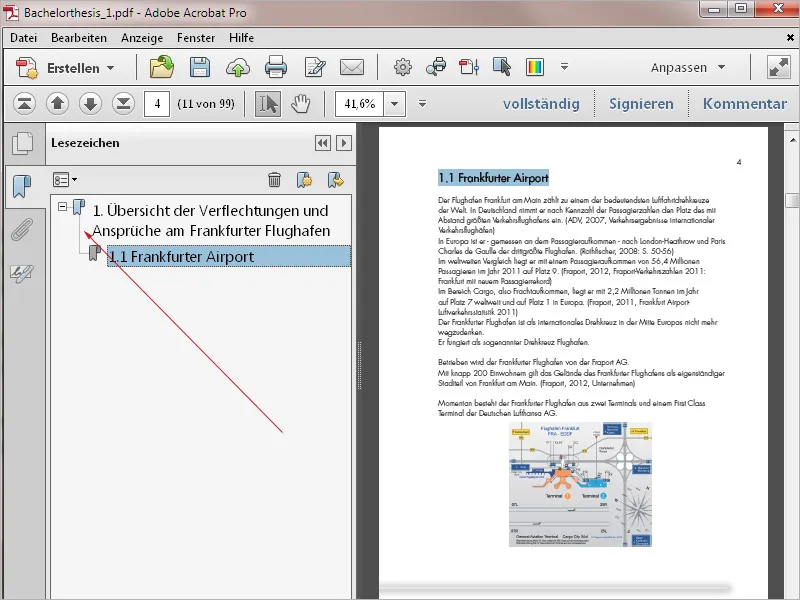Open the zoom level dropdown
This screenshot has width=800, height=600.
point(394,103)
